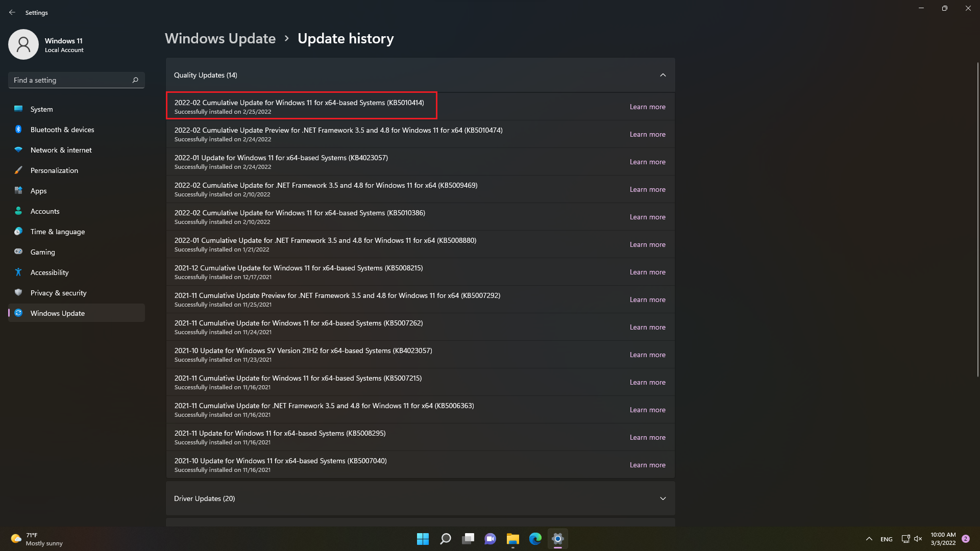Learn more about KB5007215
This screenshot has width=980, height=551.
[647, 382]
